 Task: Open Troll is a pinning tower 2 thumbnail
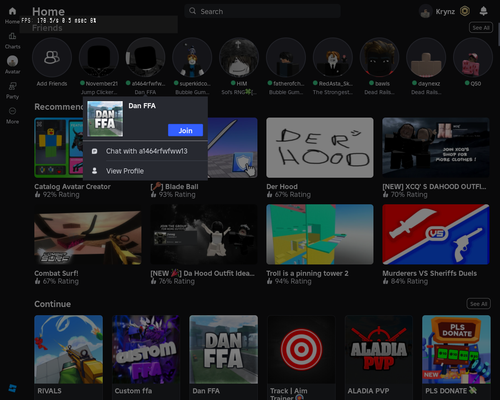[x=320, y=234]
